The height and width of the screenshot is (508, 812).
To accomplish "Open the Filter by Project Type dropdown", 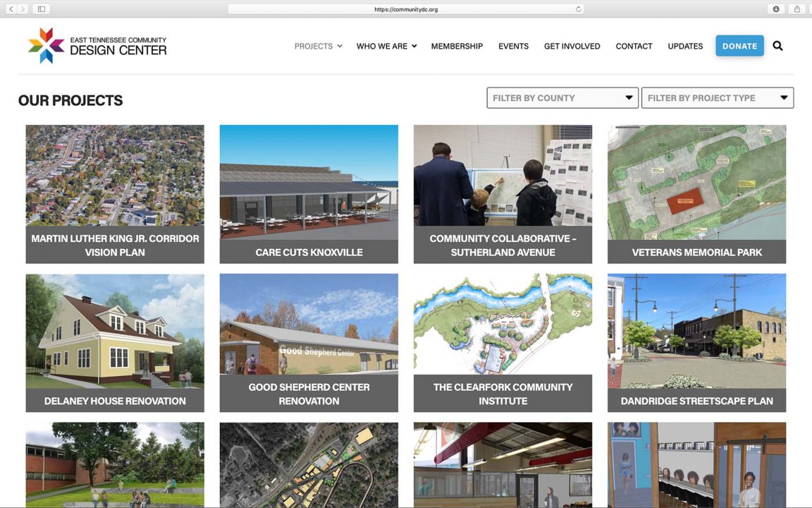I will [x=717, y=98].
